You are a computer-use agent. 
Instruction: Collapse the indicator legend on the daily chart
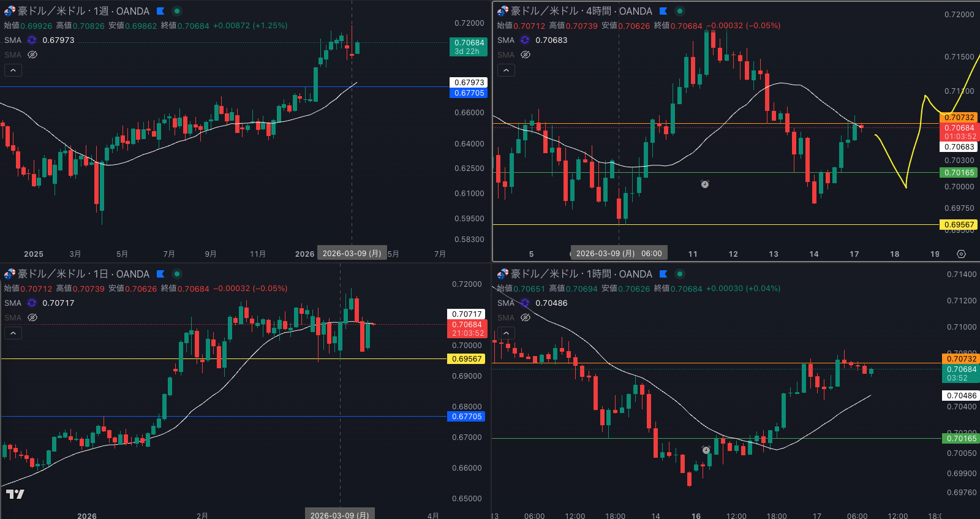tap(13, 333)
